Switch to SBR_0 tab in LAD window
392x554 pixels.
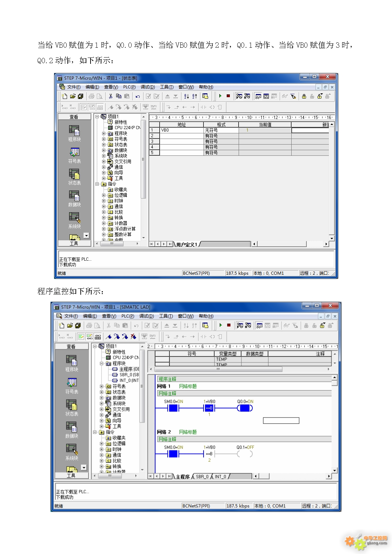[x=202, y=476]
